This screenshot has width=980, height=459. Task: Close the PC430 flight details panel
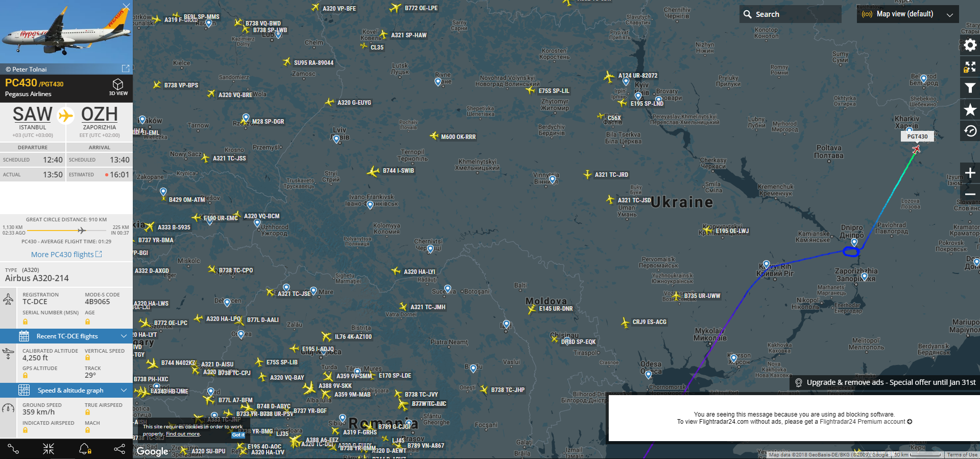click(x=126, y=7)
